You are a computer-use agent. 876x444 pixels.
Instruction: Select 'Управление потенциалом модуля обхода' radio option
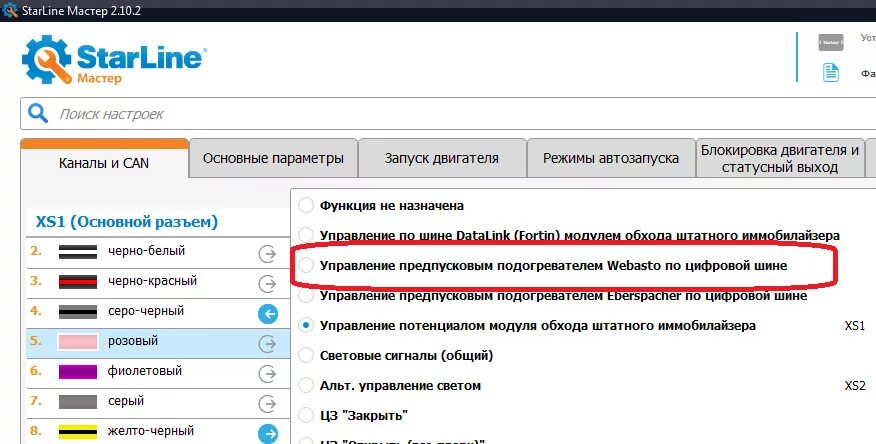coord(306,325)
